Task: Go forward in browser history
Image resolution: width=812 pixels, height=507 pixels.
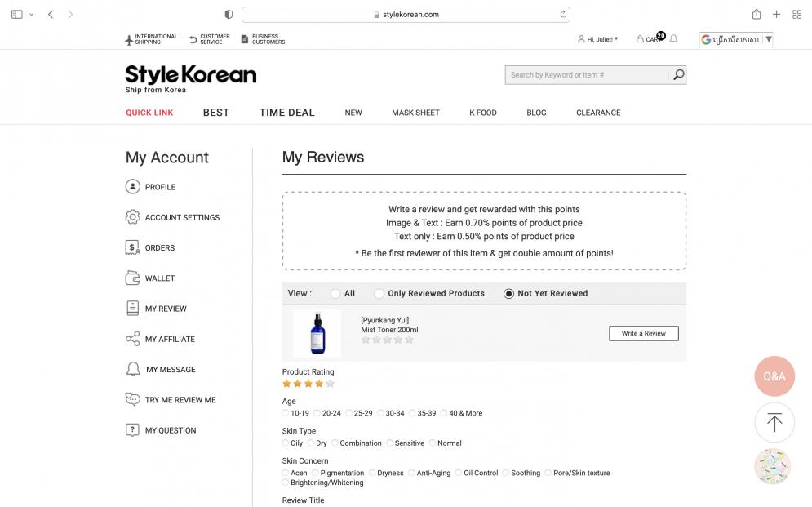Action: 70,15
